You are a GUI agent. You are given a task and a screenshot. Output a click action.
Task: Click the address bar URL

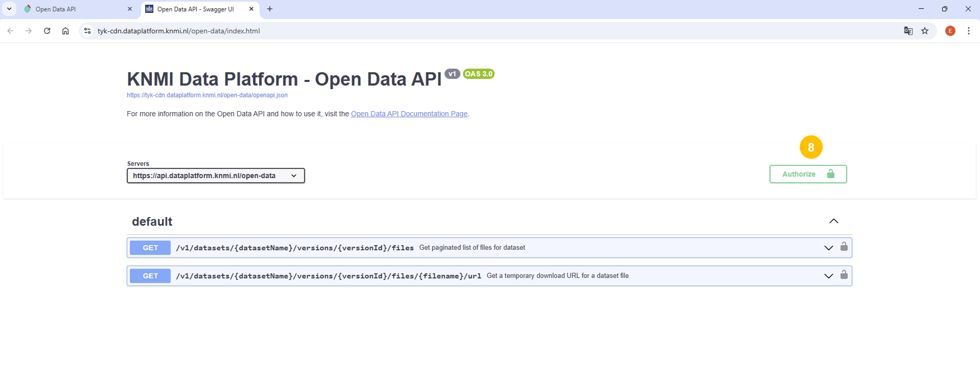tap(178, 31)
